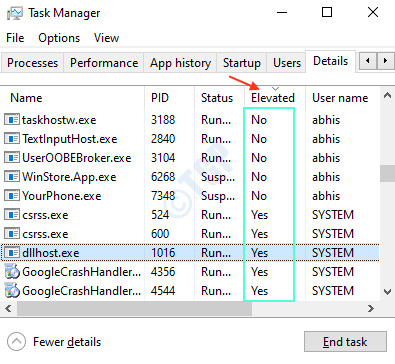Open the File menu
The width and height of the screenshot is (395, 364).
(x=15, y=38)
